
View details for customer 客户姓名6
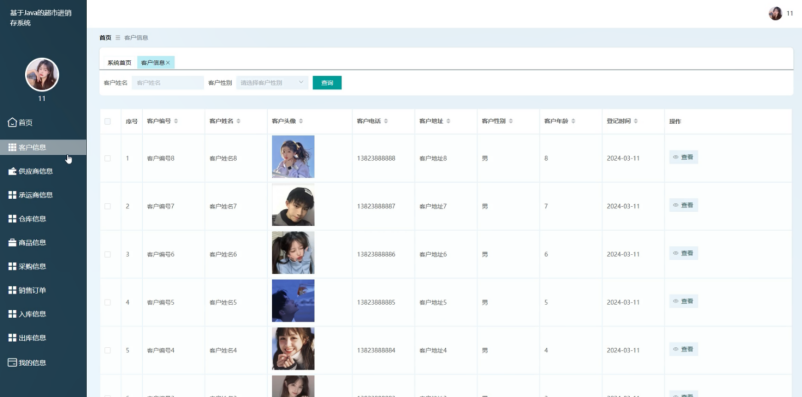tap(683, 253)
